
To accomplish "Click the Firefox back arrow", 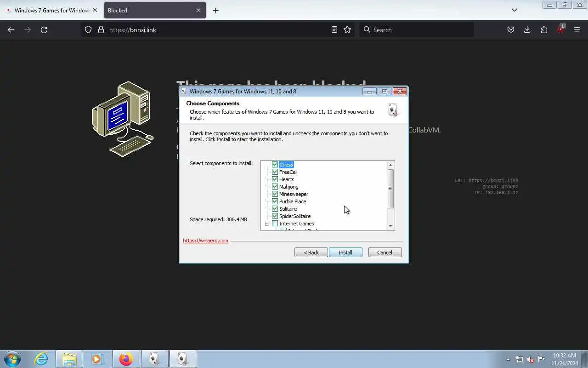I will 11,29.
